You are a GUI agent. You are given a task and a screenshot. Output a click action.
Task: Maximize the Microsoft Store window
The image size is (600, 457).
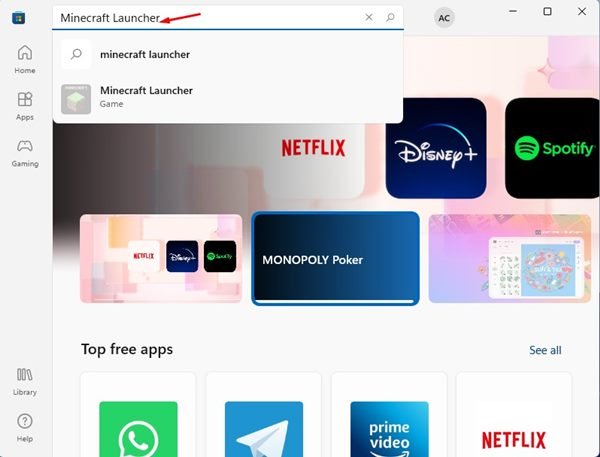(x=548, y=11)
